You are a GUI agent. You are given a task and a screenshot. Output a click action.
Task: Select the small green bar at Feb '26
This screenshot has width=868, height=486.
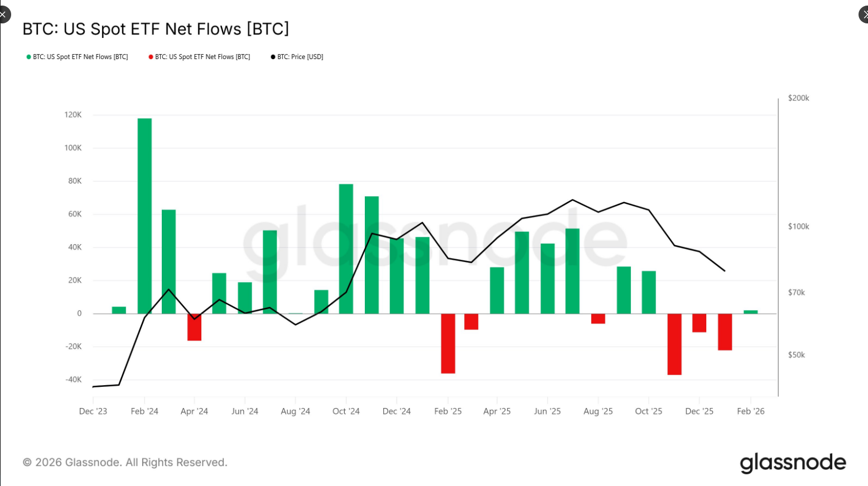[751, 312]
